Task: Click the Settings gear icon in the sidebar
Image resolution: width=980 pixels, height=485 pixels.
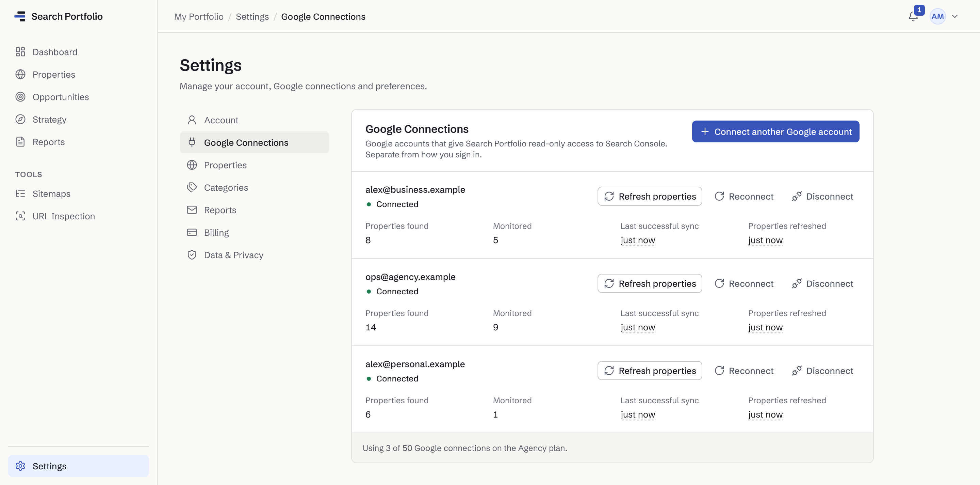Action: click(x=20, y=466)
